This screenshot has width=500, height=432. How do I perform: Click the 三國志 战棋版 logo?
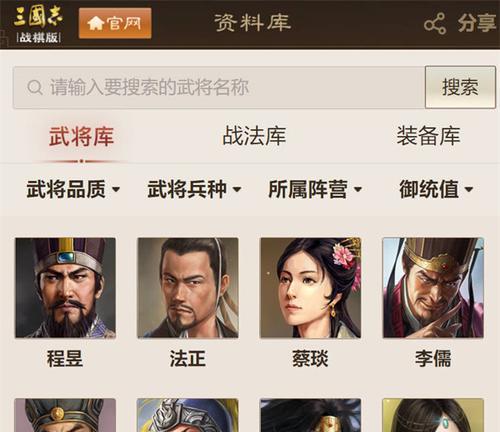[x=38, y=24]
